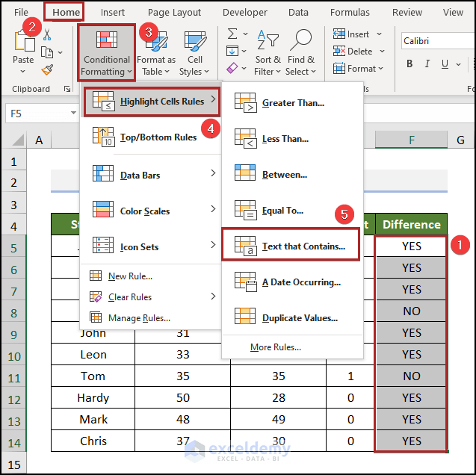Click New Rule in the menu
The height and width of the screenshot is (475, 476).
point(151,276)
